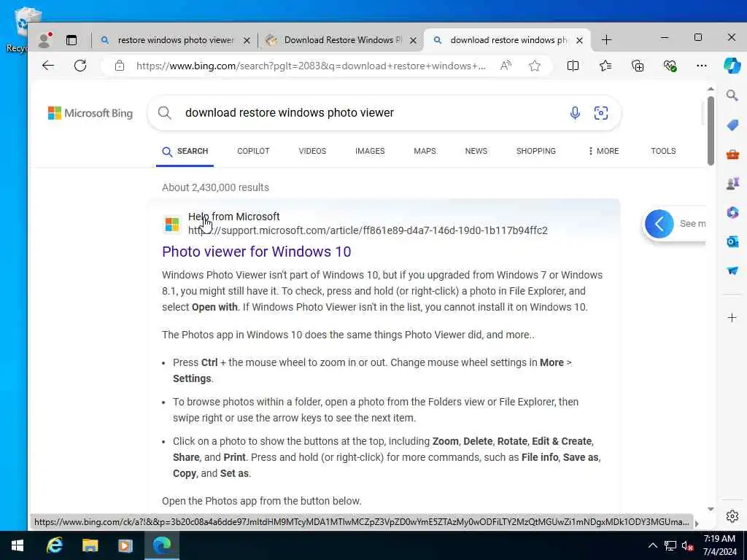Open sidebar settings gear
The height and width of the screenshot is (560, 747).
point(732,516)
